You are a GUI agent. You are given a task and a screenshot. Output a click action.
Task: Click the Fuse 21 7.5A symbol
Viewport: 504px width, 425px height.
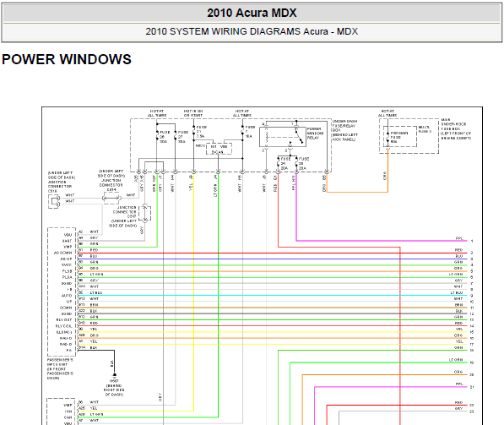[x=194, y=133]
